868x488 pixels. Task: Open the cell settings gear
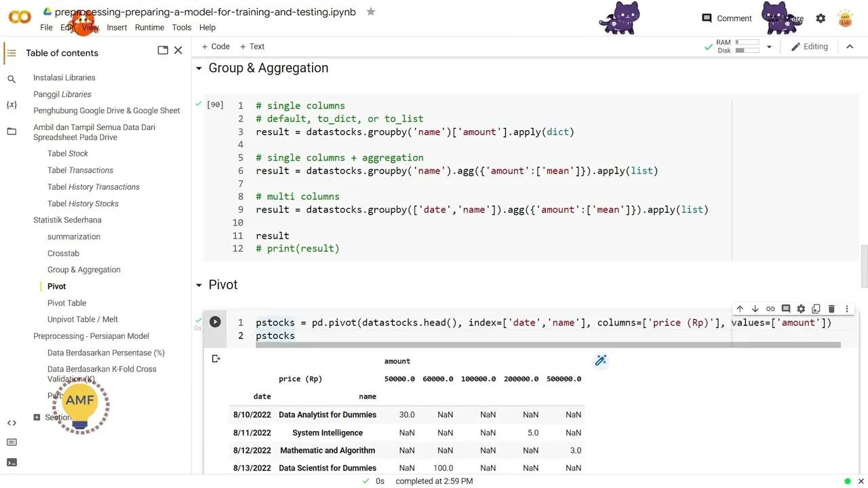point(801,308)
